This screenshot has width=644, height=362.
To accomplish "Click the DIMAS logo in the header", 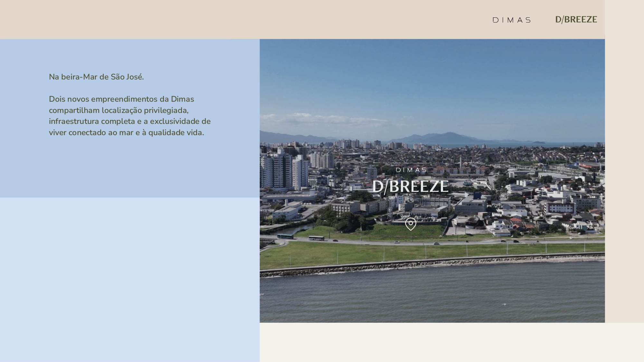I will [x=512, y=20].
